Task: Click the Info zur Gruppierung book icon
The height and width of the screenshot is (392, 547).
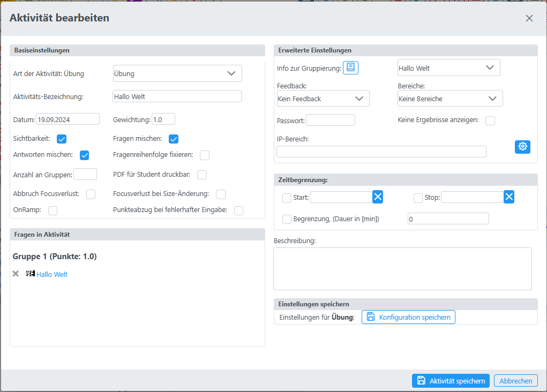Action: coord(350,67)
